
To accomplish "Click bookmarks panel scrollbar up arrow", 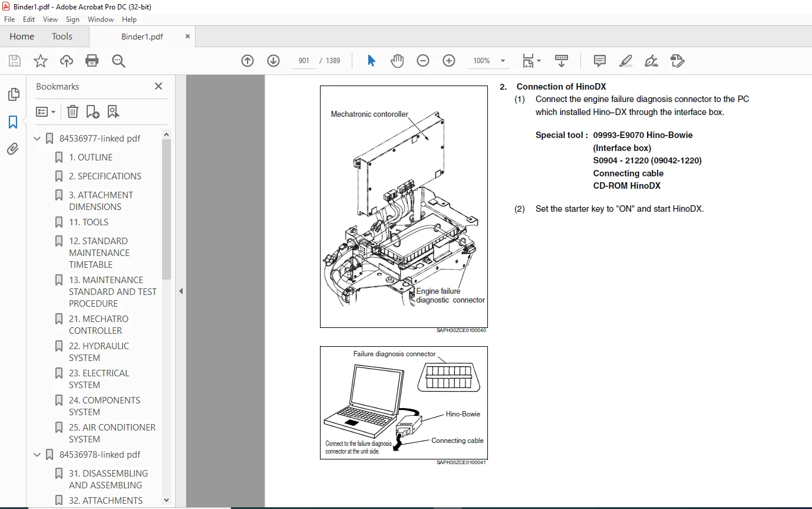I will [x=166, y=134].
